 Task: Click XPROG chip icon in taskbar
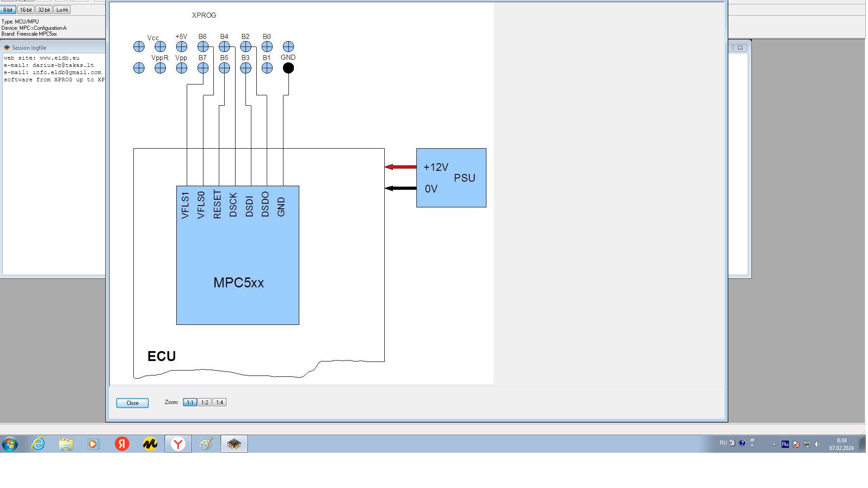click(234, 444)
